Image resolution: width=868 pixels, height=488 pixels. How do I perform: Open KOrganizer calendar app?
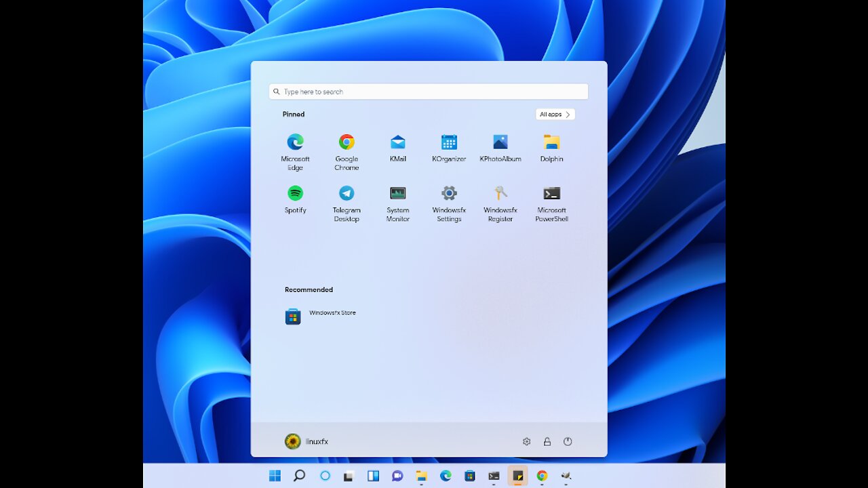[x=449, y=148]
